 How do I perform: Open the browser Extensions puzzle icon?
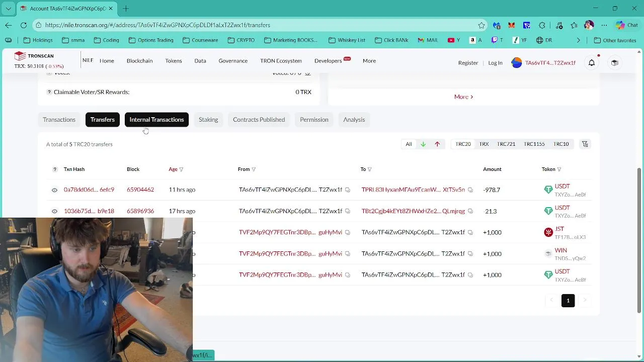pyautogui.click(x=542, y=25)
